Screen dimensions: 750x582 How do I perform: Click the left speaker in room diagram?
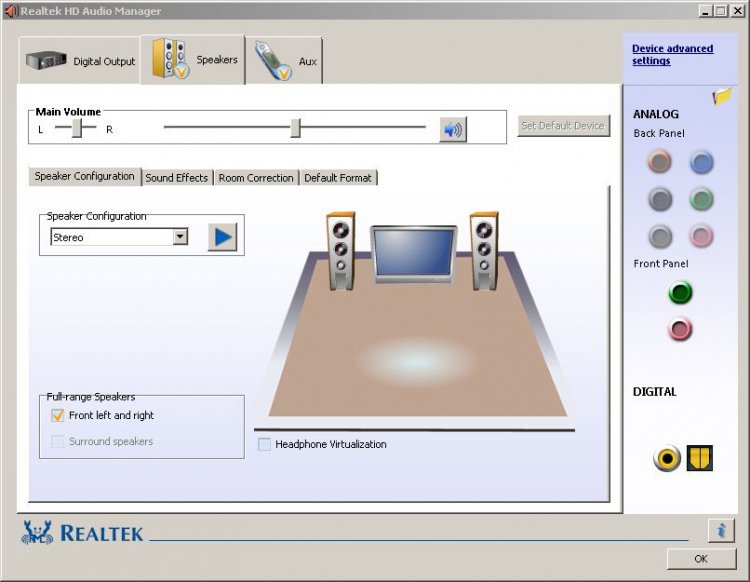341,251
